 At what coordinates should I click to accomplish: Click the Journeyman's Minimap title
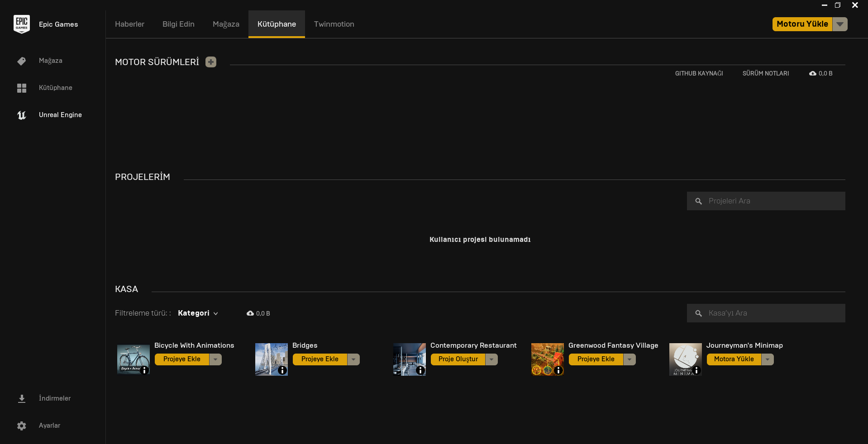(x=744, y=345)
